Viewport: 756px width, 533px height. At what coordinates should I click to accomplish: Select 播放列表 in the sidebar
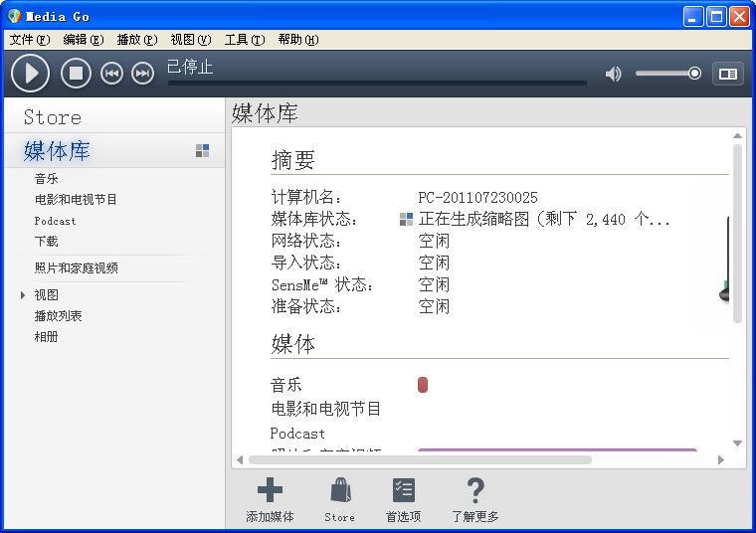(x=58, y=316)
